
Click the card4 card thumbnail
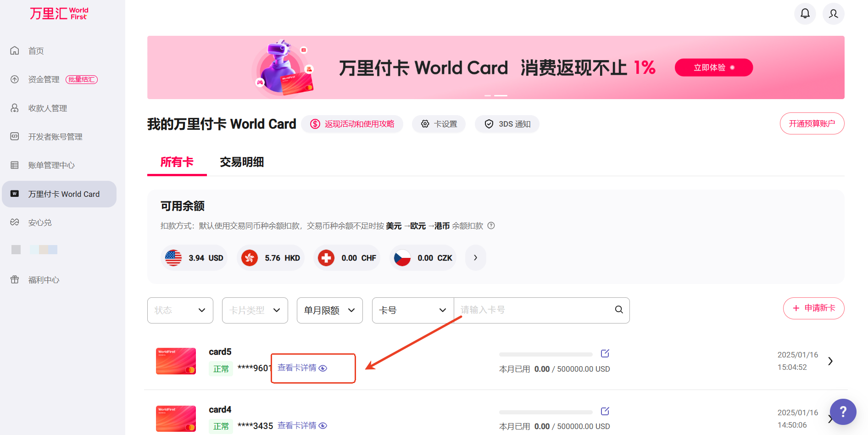[x=176, y=418]
